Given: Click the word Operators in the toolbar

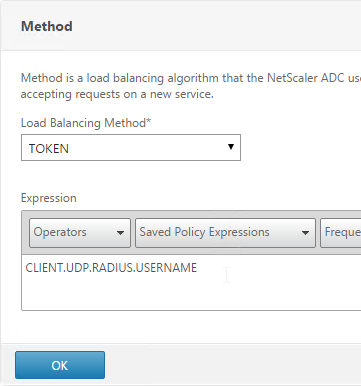Looking at the screenshot, I should tap(60, 232).
